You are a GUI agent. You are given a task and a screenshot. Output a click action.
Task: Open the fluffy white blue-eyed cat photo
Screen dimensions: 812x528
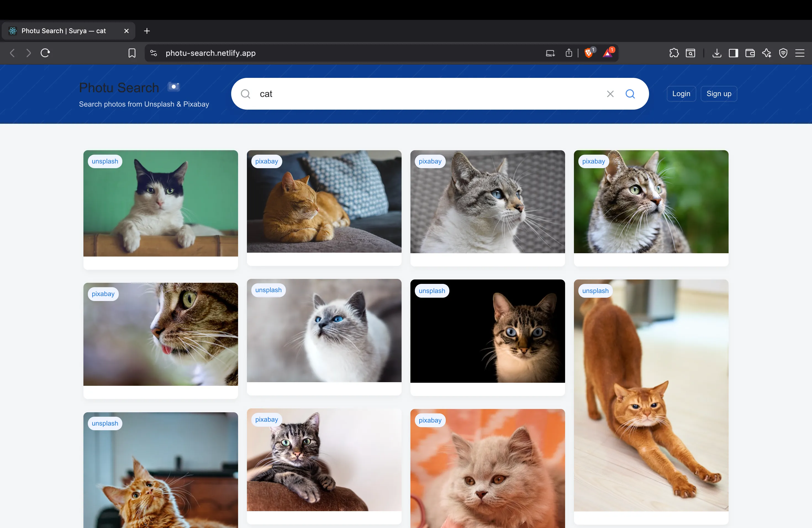(324, 331)
